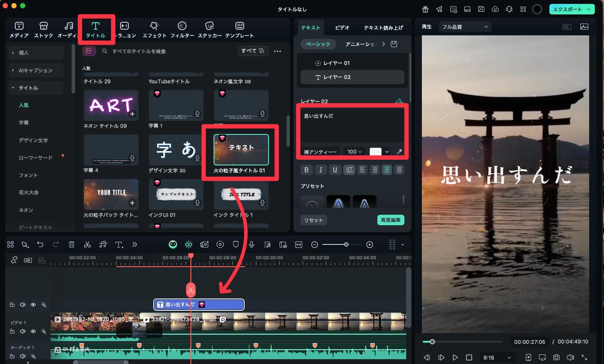The image size is (604, 364).
Task: Open the メディア media panel
Action: click(x=19, y=30)
